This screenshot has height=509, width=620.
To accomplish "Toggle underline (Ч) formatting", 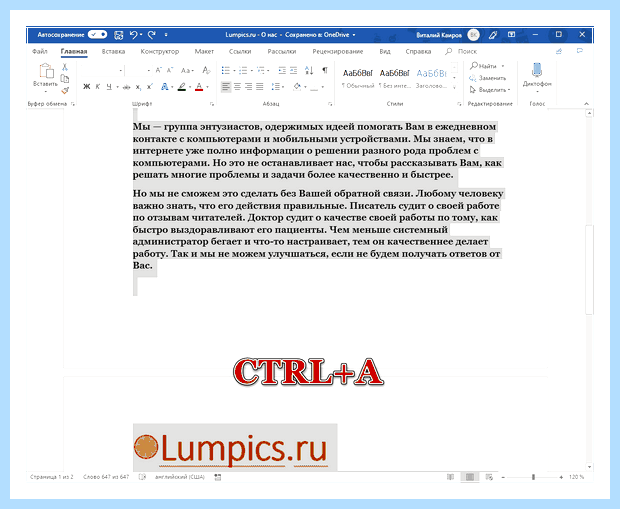I will pyautogui.click(x=109, y=87).
